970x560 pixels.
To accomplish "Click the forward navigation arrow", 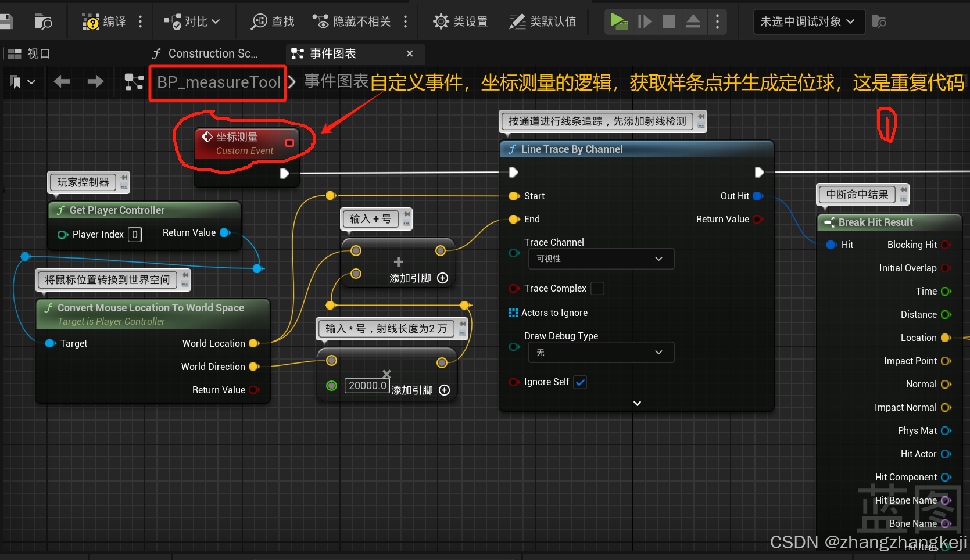I will coord(95,82).
